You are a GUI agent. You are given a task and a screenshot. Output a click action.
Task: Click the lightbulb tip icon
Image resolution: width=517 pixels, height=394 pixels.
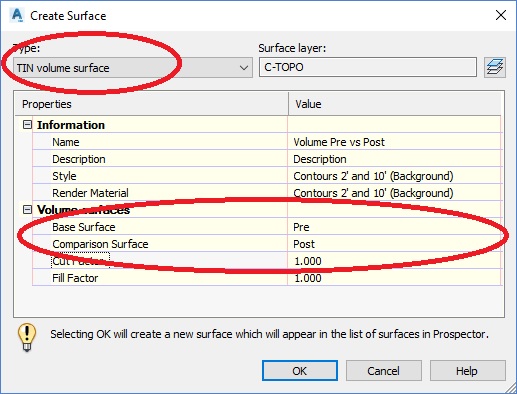tap(27, 337)
